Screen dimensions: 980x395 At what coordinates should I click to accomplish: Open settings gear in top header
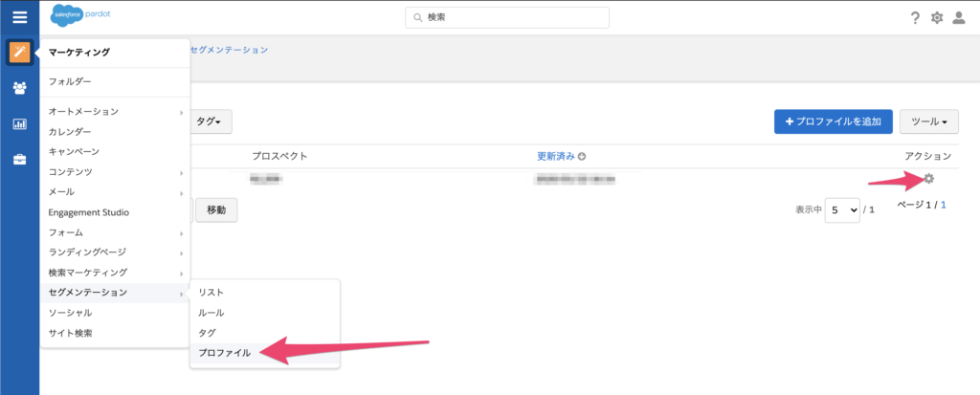[937, 18]
